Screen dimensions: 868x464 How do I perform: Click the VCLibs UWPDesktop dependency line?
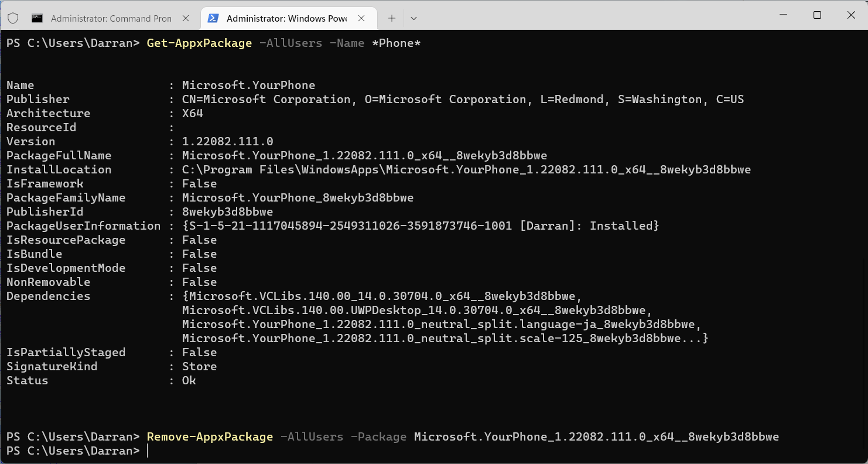click(x=417, y=311)
